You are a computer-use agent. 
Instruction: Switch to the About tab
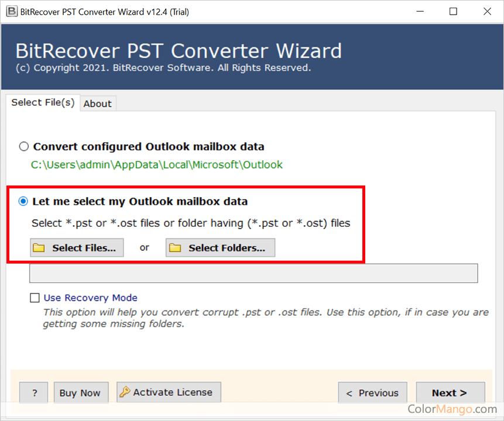coord(98,103)
